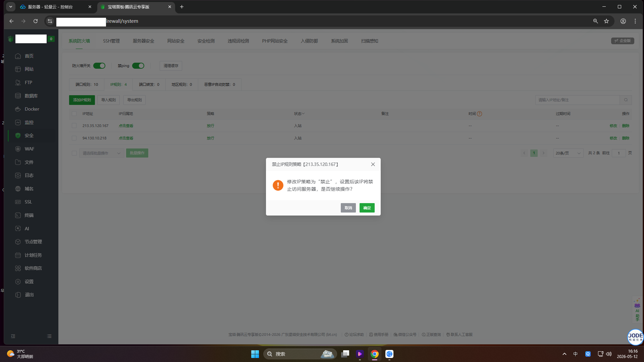Focus the IP地址/备注 search field
This screenshot has height=362, width=644.
pyautogui.click(x=578, y=100)
